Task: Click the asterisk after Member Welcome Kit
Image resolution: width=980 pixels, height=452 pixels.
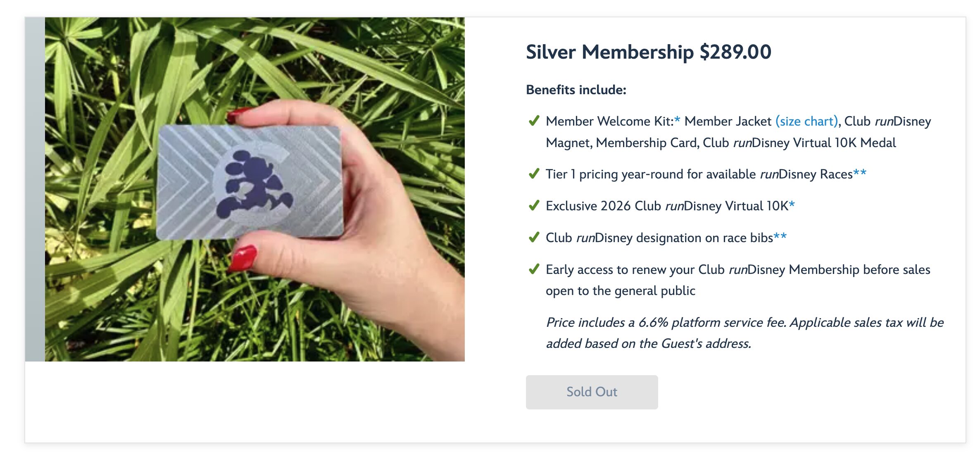Action: [x=677, y=120]
